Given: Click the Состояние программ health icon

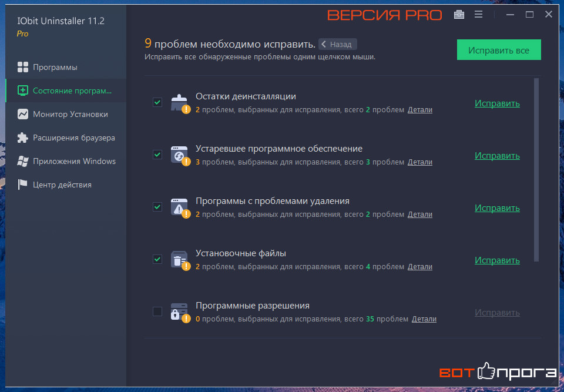Looking at the screenshot, I should coord(23,91).
